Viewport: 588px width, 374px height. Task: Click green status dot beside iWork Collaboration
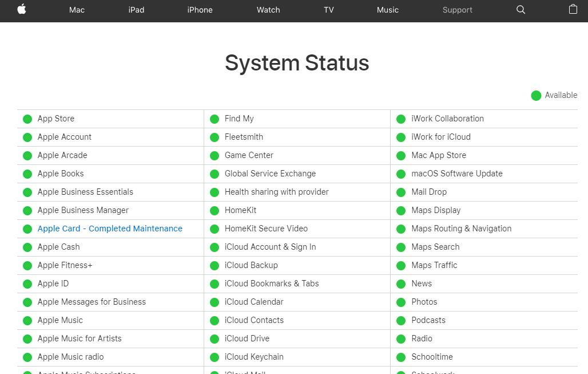click(x=401, y=119)
